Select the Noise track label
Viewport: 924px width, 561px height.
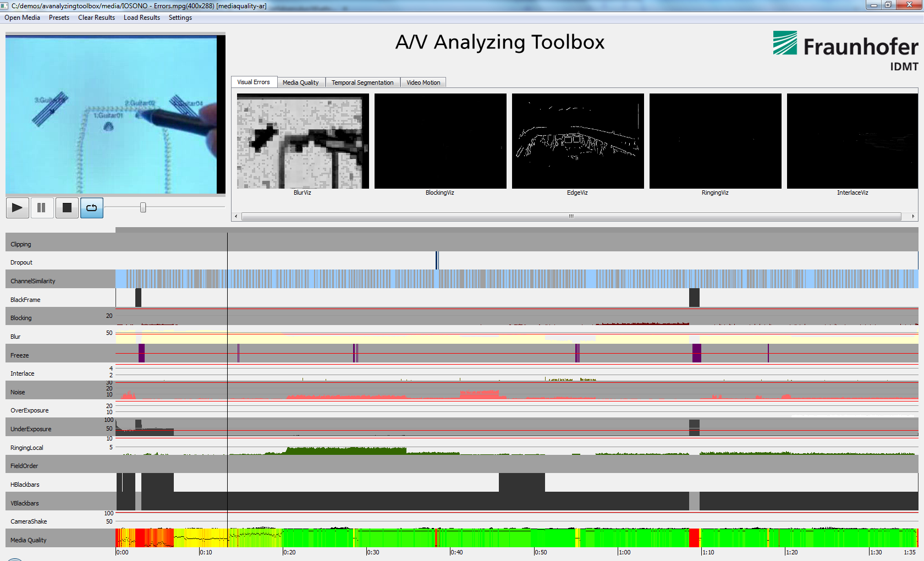pos(18,392)
